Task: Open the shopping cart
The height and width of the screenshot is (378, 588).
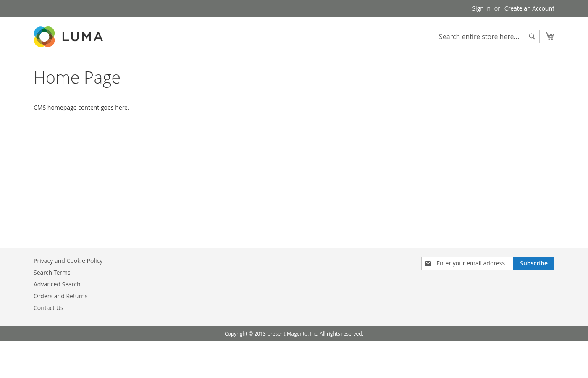Action: pos(550,36)
